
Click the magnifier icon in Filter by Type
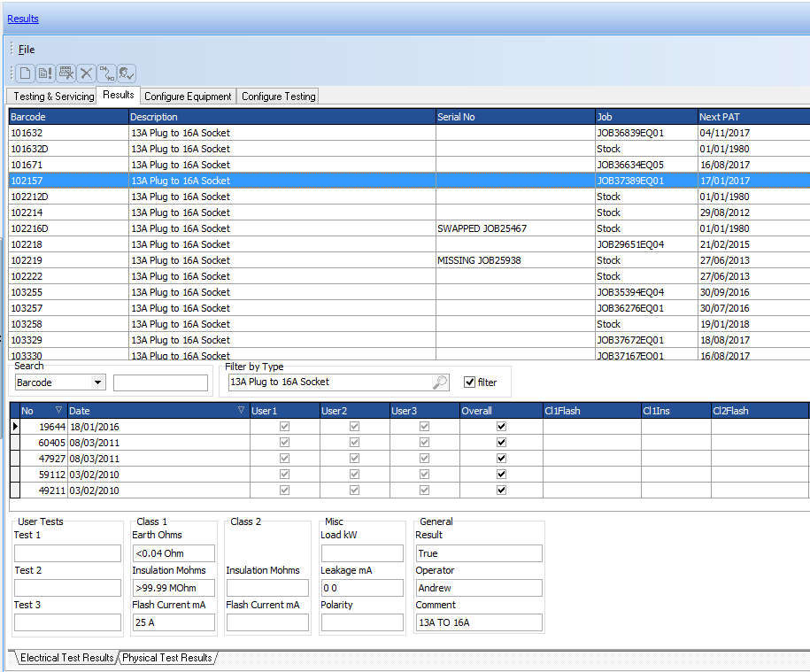[x=440, y=382]
